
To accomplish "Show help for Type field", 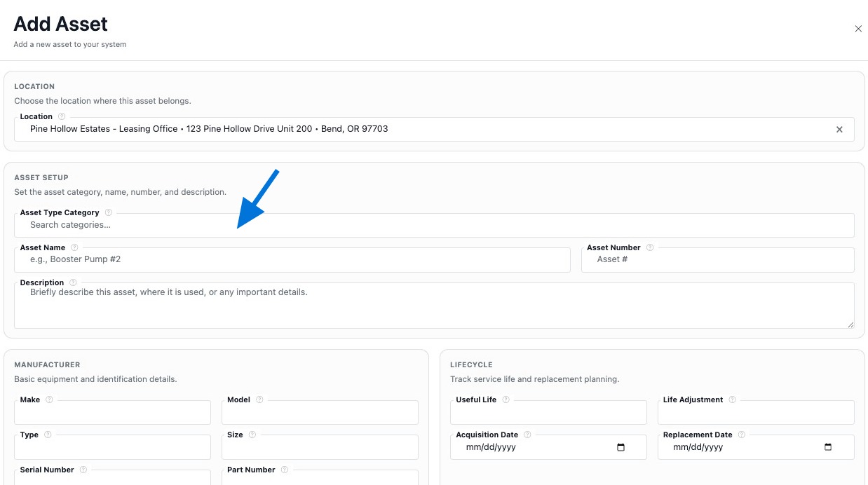I will tap(48, 435).
